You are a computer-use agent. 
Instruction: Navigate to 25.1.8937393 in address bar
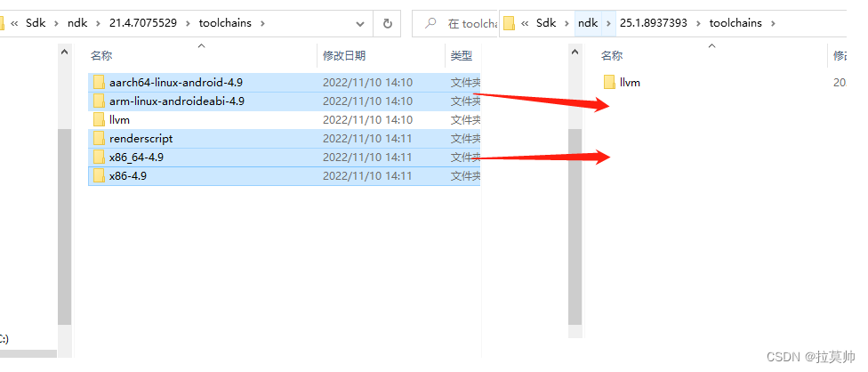pyautogui.click(x=654, y=23)
